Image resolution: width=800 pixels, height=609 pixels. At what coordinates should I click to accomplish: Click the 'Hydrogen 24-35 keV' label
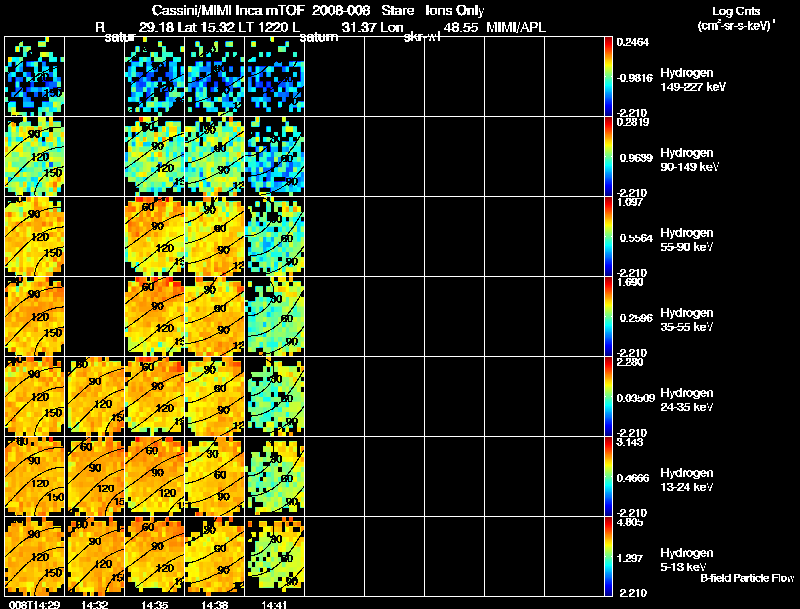(687, 400)
